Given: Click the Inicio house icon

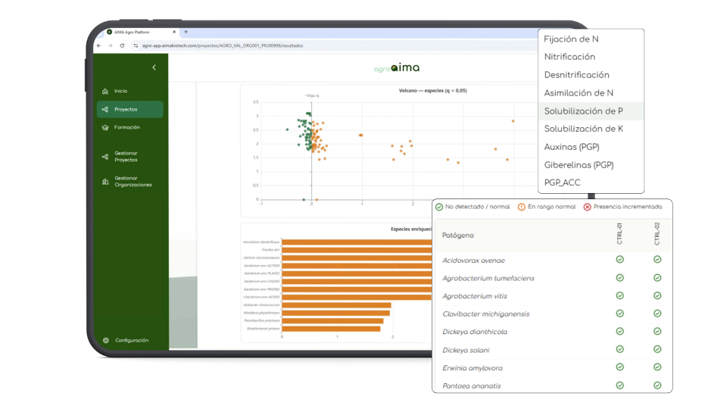Looking at the screenshot, I should [105, 91].
